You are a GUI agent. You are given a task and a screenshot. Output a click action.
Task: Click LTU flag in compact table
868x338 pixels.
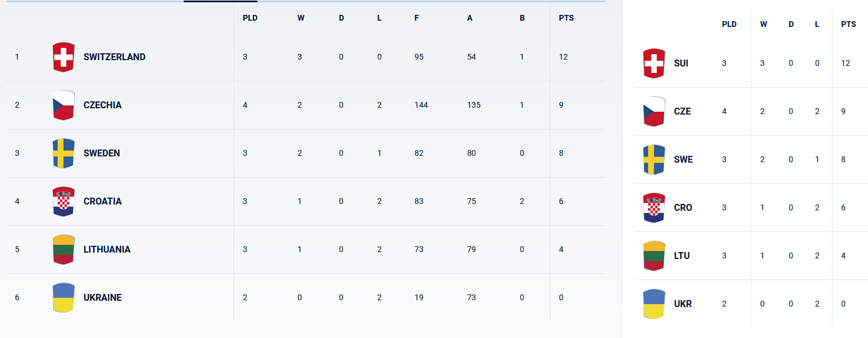click(654, 256)
